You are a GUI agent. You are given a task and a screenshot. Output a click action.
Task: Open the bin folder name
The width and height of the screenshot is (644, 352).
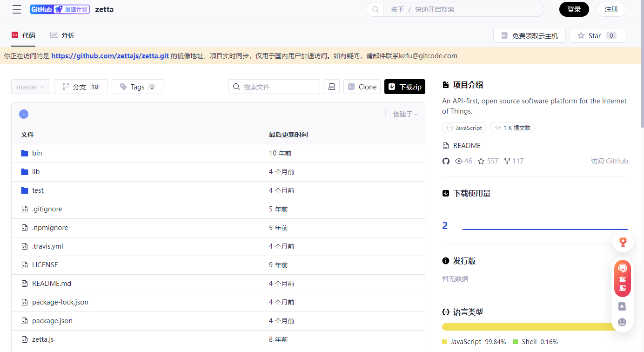pos(37,153)
